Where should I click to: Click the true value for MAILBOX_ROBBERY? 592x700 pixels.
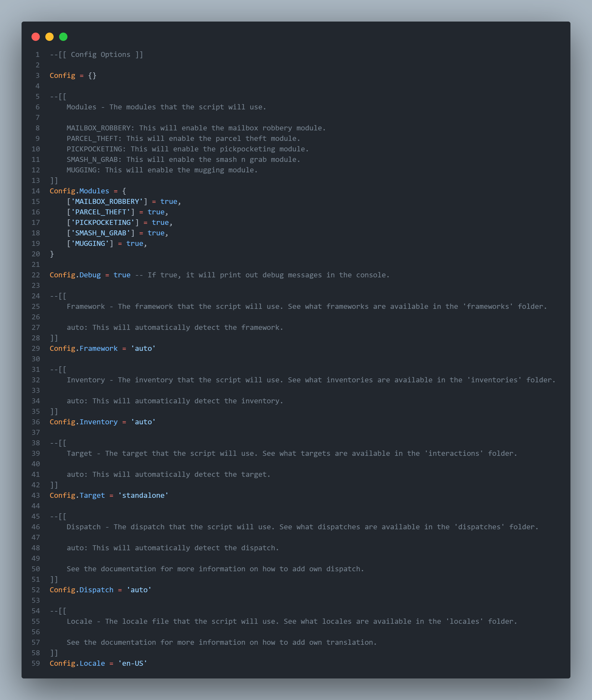(169, 201)
